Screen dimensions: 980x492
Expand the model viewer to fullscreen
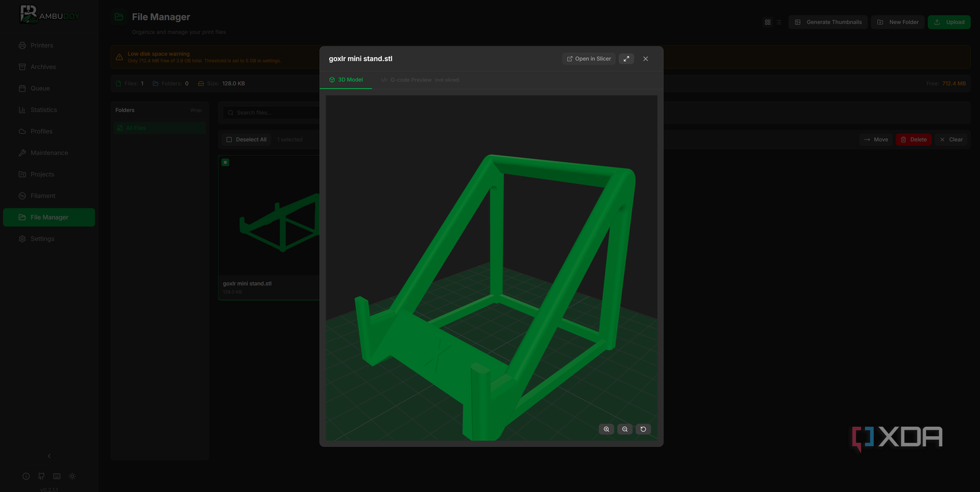click(627, 59)
